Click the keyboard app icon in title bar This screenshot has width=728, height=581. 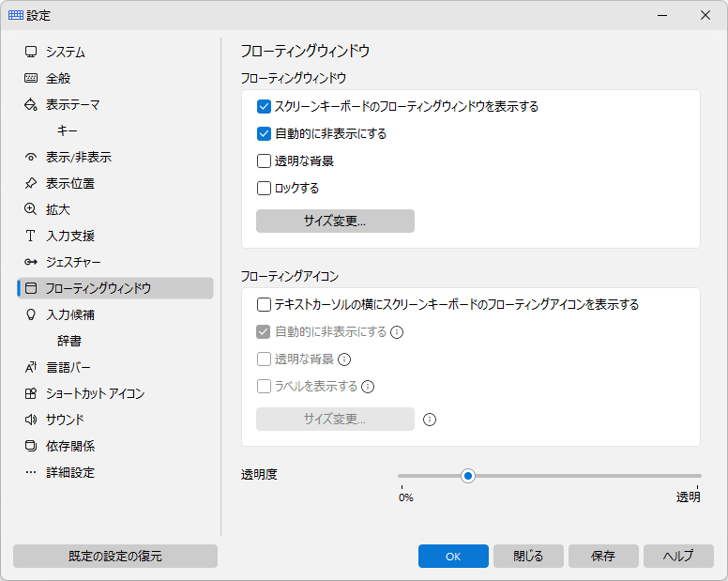click(15, 15)
